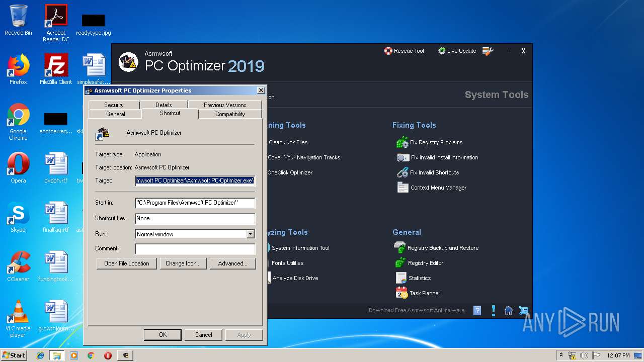This screenshot has width=644, height=362.
Task: Click the taskbar clock showing 12:07 PM
Action: tap(618, 355)
